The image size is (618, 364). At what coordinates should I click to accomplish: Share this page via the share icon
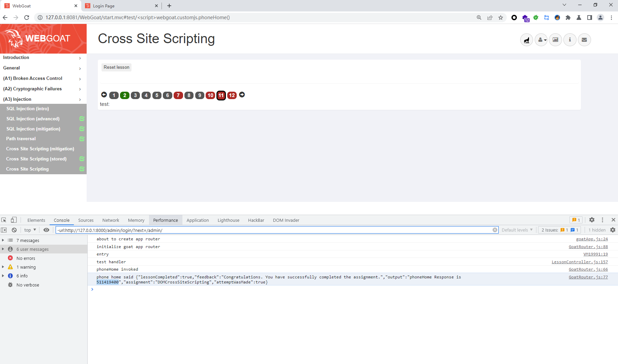click(490, 18)
